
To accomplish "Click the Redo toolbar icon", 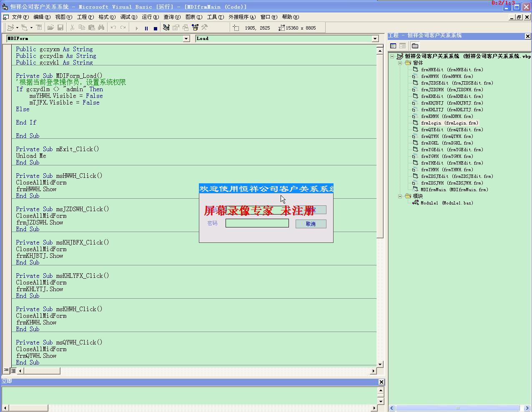I will point(123,27).
